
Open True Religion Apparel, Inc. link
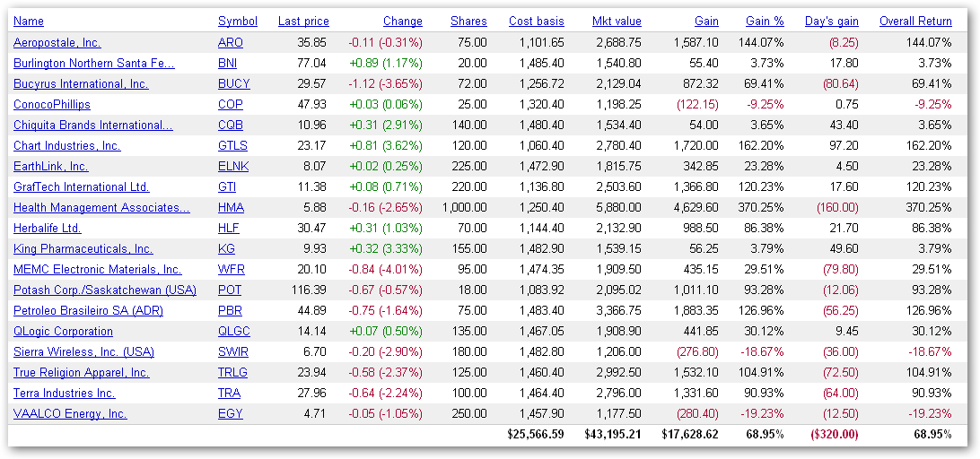tap(82, 372)
